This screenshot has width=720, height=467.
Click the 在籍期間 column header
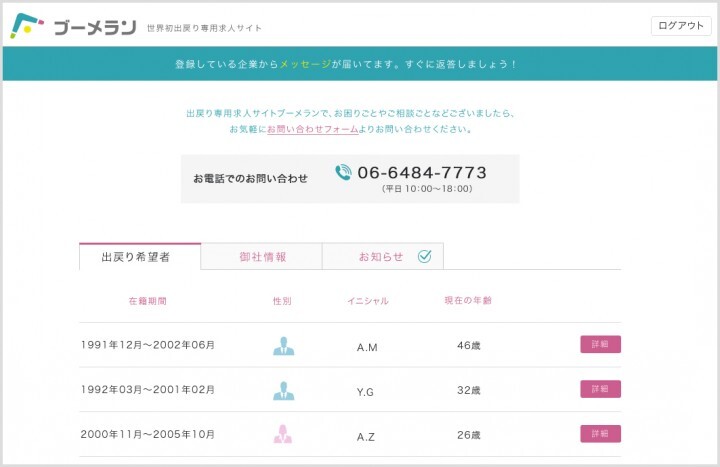147,301
